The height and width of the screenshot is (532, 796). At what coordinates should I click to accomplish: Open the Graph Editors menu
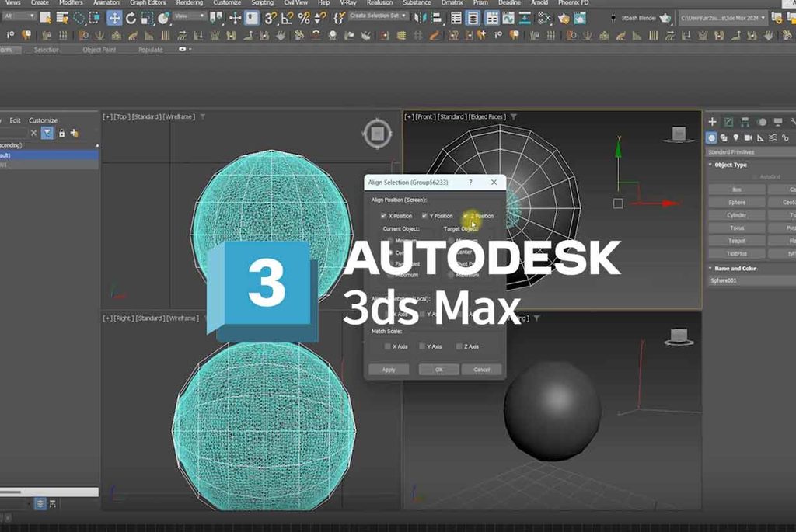point(147,2)
